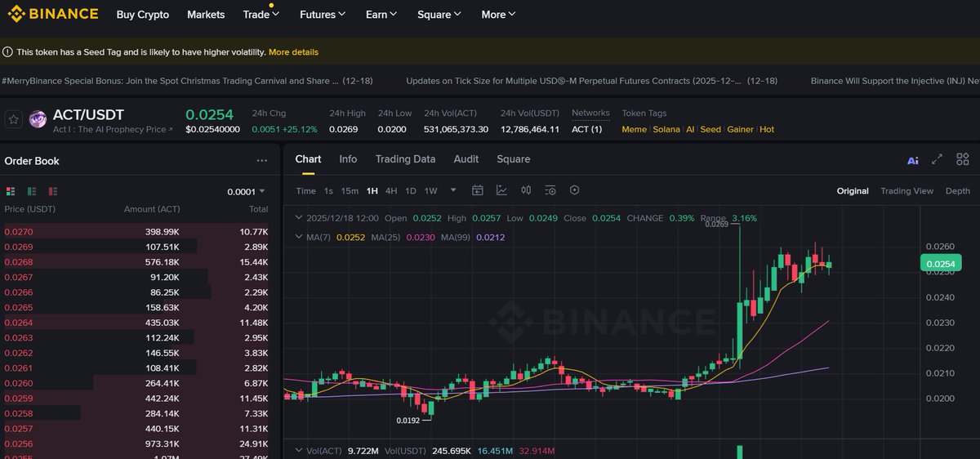Open the Ai chart assistant icon

(913, 160)
